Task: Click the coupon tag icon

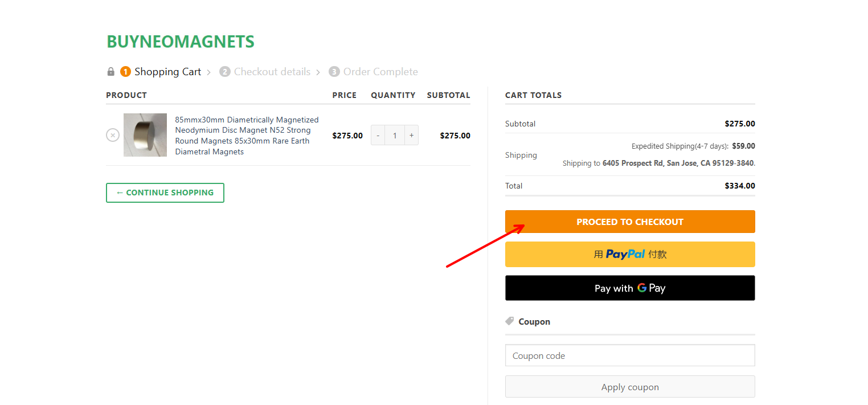Action: point(510,321)
